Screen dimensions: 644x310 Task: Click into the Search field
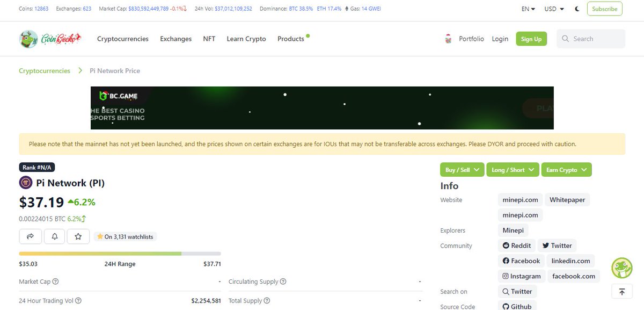coord(591,39)
